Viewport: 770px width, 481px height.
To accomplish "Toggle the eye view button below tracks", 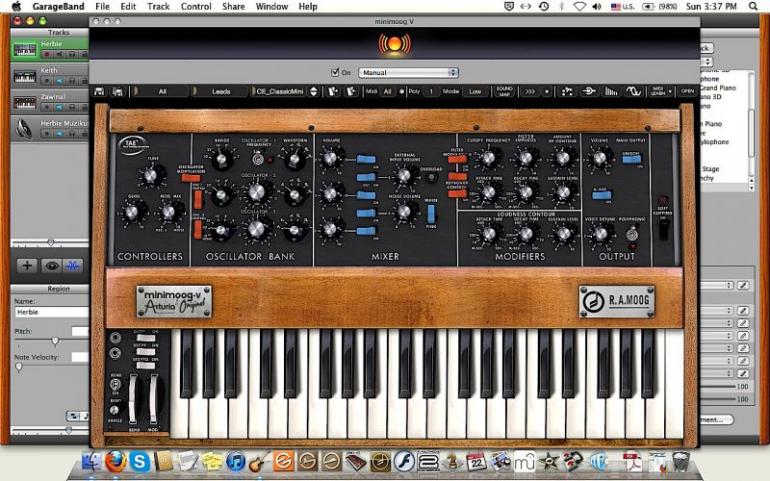I will coord(52,266).
